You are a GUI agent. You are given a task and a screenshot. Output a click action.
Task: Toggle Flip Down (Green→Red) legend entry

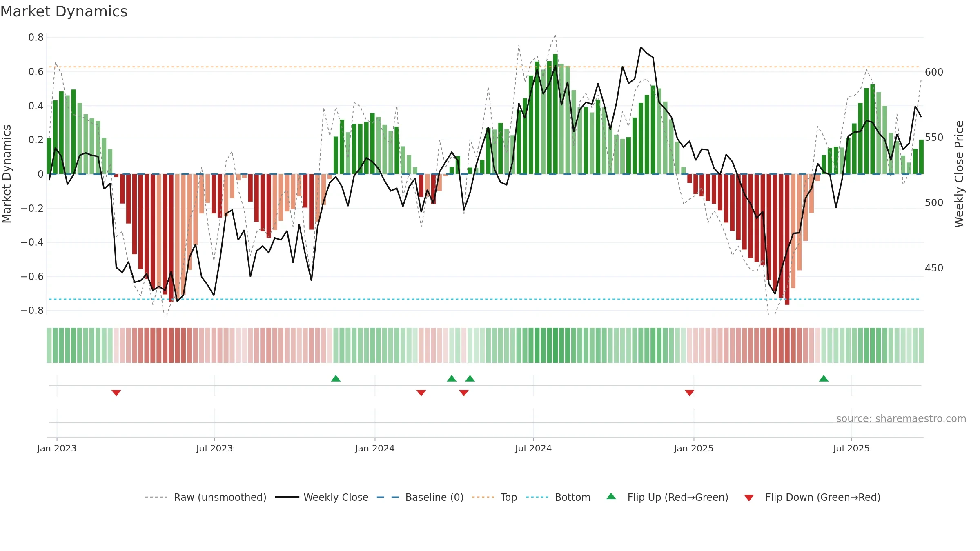click(812, 497)
